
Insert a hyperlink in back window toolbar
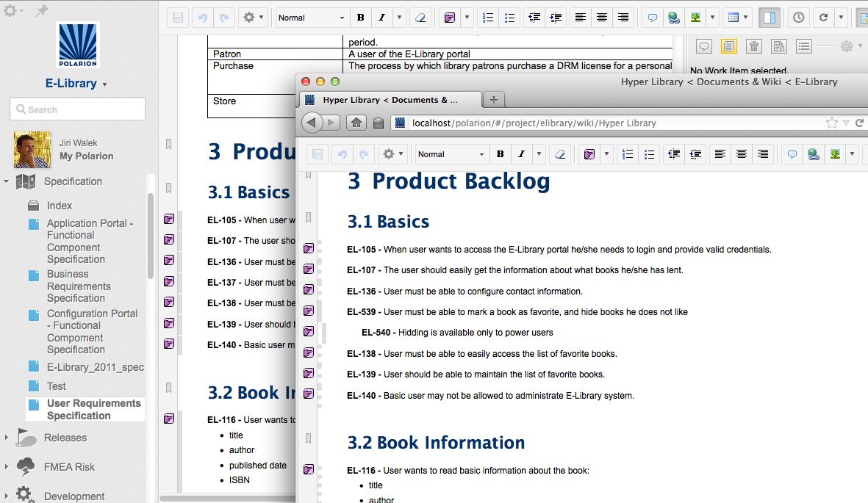pos(674,18)
